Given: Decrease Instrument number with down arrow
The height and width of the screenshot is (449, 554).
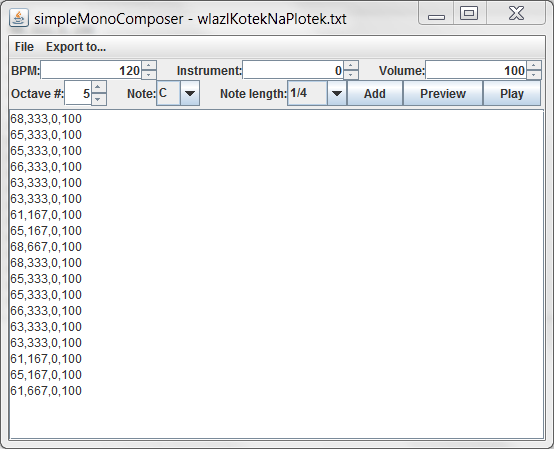Looking at the screenshot, I should click(x=351, y=75).
